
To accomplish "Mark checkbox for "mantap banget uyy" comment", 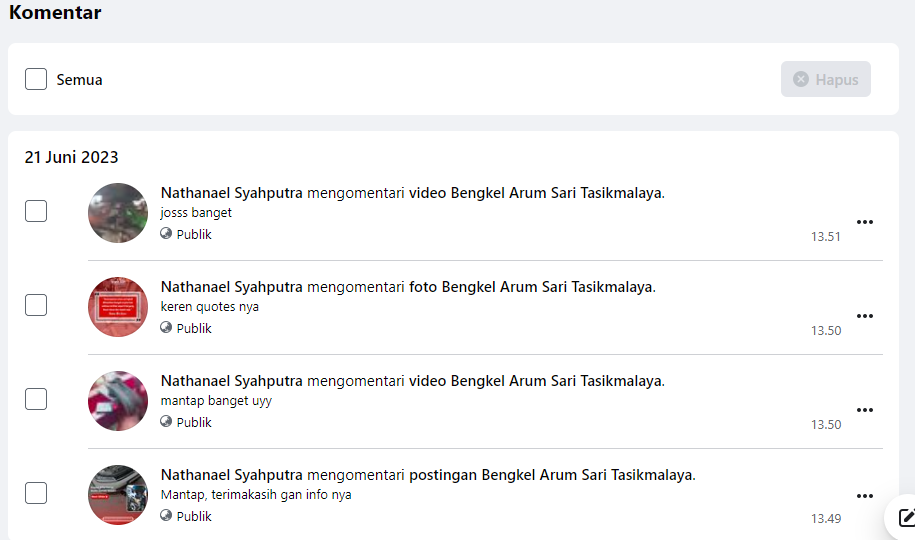I will pos(36,399).
